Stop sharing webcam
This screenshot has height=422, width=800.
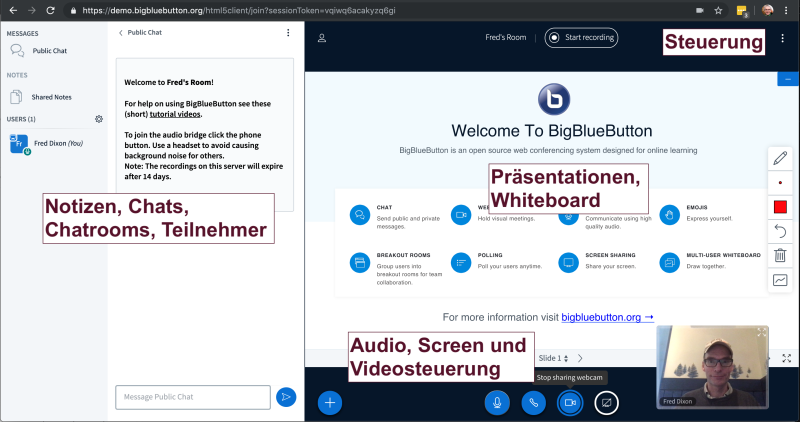(570, 402)
